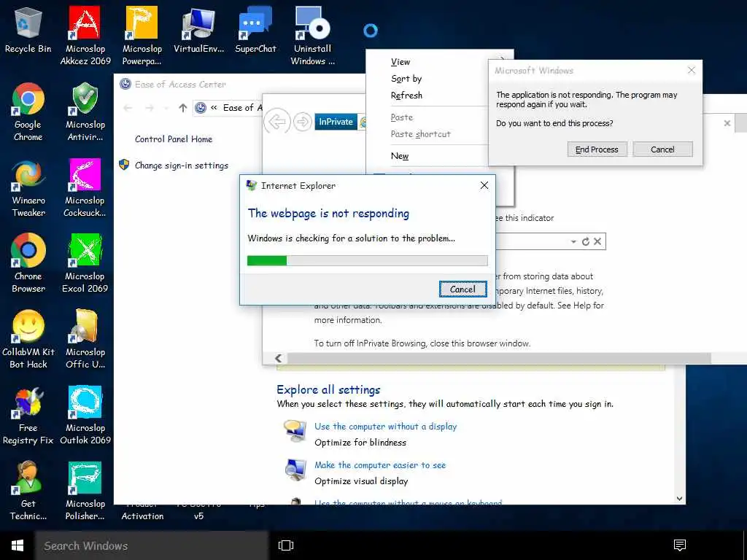This screenshot has width=747, height=560.
Task: Open Get Technic... support icon
Action: pos(28,491)
